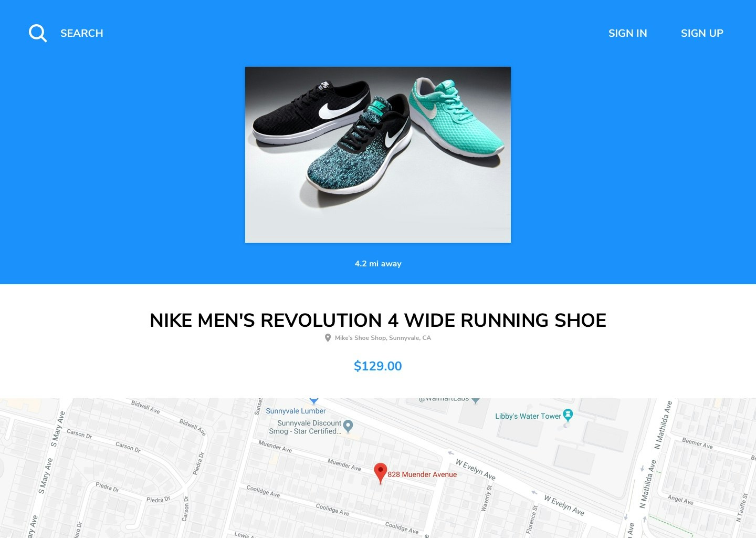The height and width of the screenshot is (538, 756).
Task: Select the red 828 Muender Avenue map pin
Action: [x=380, y=473]
